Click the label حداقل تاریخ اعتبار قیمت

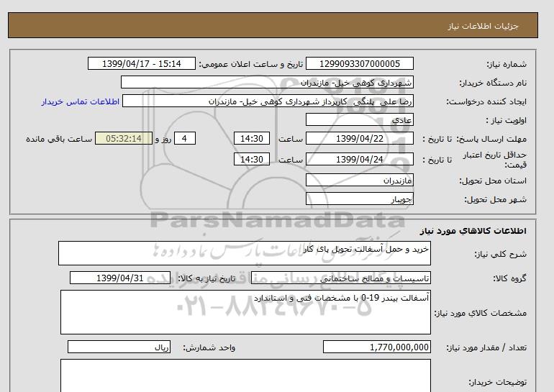[495, 160]
